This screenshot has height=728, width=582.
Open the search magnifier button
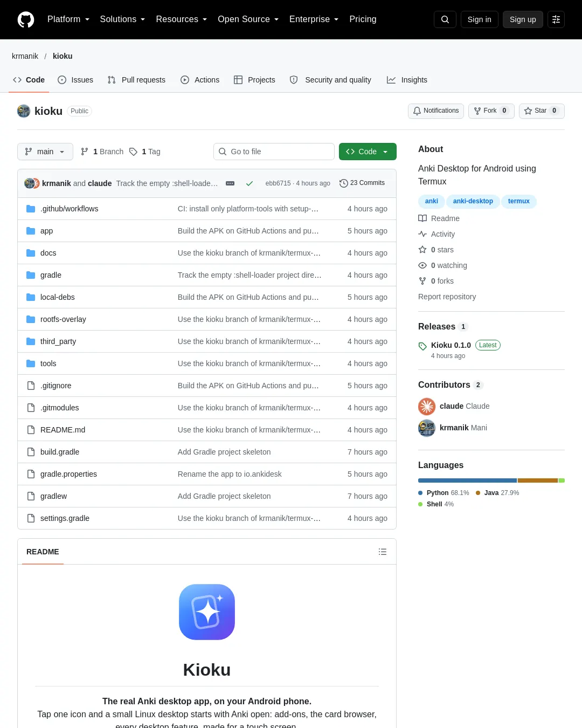(x=445, y=19)
